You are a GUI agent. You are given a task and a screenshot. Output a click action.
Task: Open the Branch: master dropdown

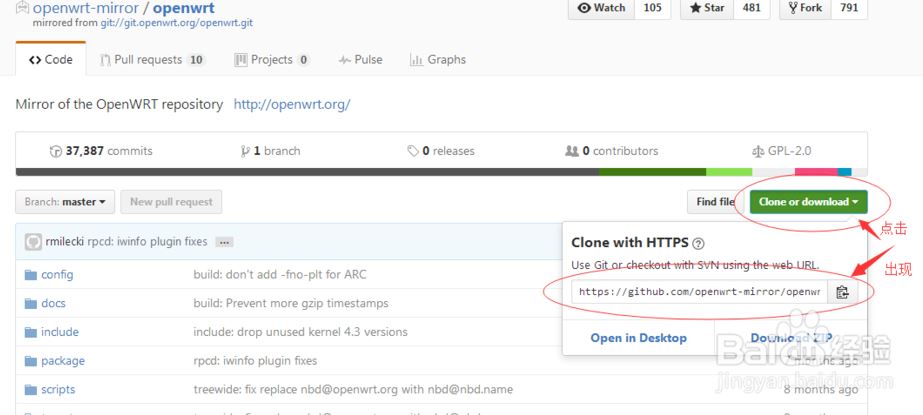[x=65, y=202]
